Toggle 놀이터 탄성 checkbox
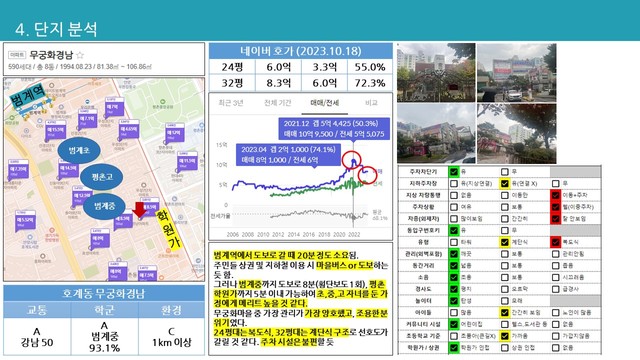Image resolution: width=640 pixels, height=360 pixels. [454, 301]
